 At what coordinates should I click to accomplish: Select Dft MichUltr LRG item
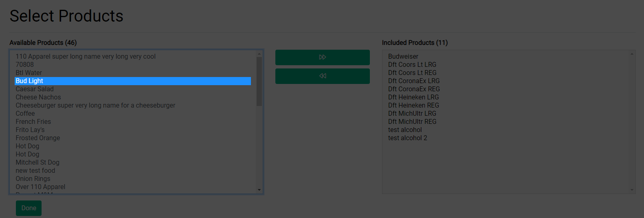(x=505, y=114)
